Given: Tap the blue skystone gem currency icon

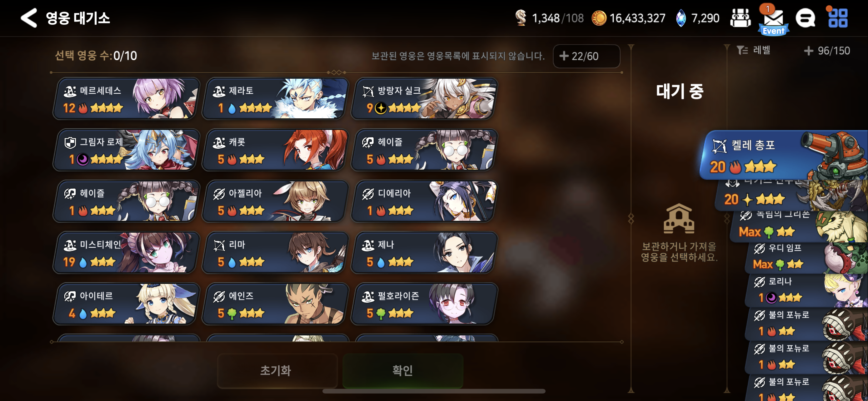Looking at the screenshot, I should [x=681, y=18].
